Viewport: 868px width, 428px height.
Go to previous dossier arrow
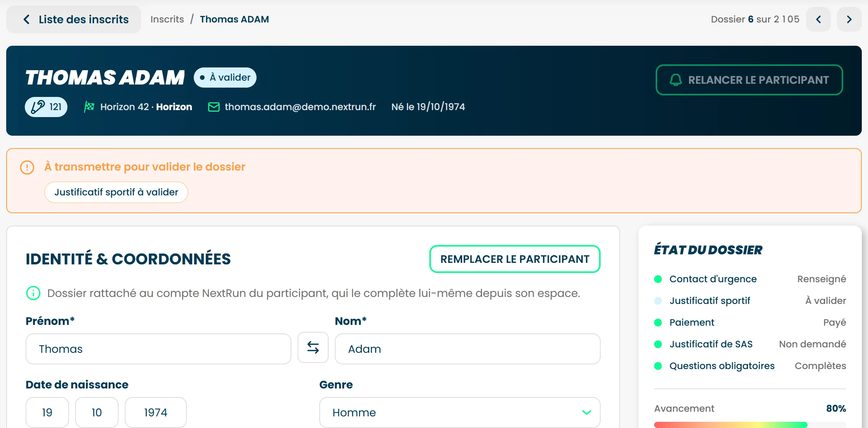click(818, 19)
